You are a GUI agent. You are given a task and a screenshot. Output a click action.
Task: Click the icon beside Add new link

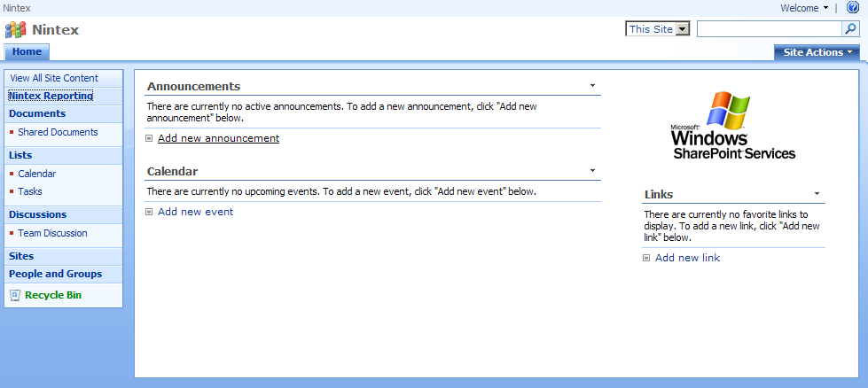[x=646, y=259]
